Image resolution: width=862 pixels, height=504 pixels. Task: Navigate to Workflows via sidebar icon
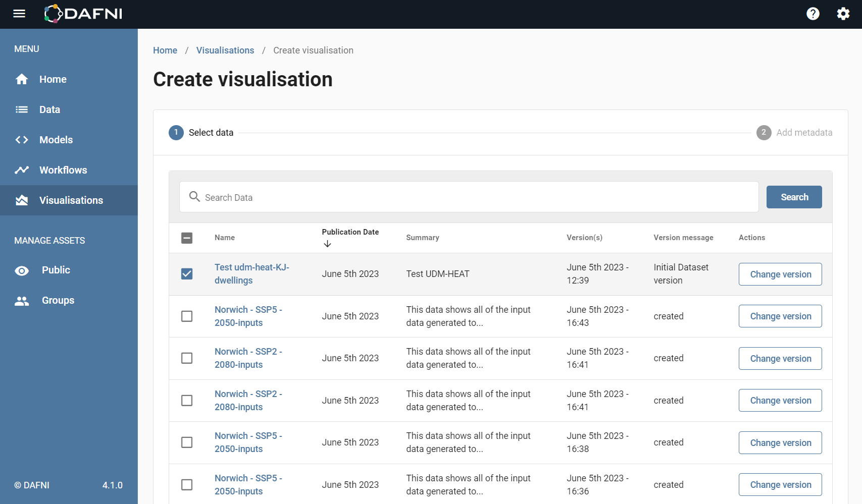[x=22, y=170]
